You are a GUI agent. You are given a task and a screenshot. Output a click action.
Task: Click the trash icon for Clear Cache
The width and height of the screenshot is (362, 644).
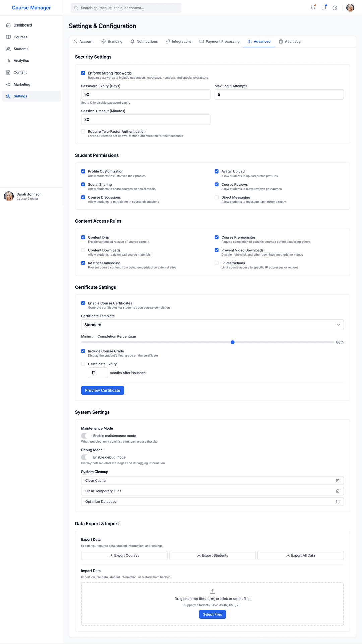338,481
